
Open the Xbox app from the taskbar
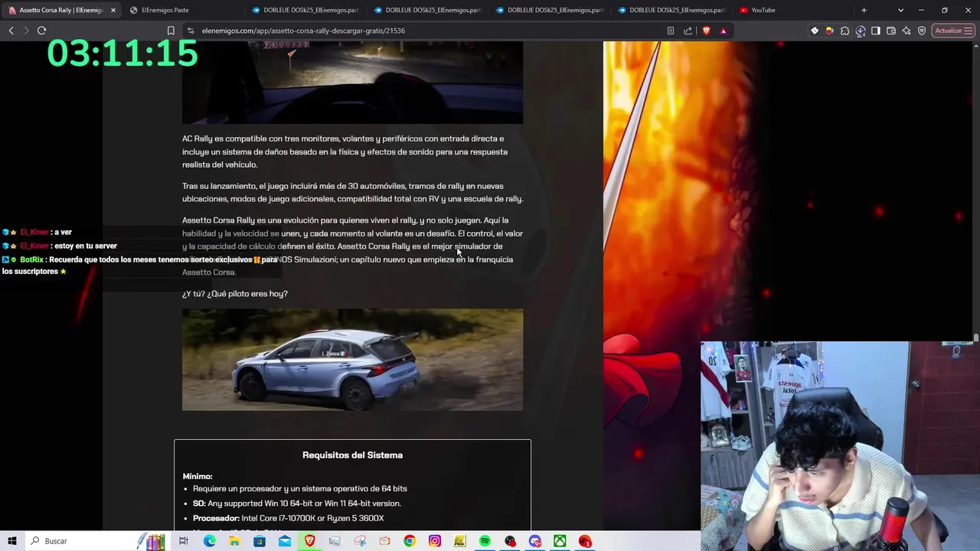(x=560, y=541)
